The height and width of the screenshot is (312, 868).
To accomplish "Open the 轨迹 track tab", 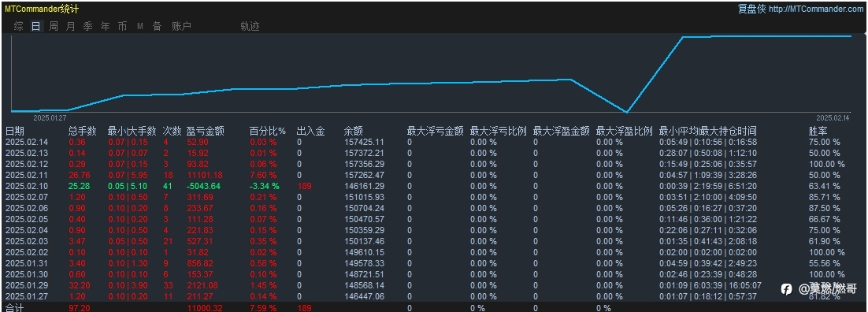I will 250,26.
